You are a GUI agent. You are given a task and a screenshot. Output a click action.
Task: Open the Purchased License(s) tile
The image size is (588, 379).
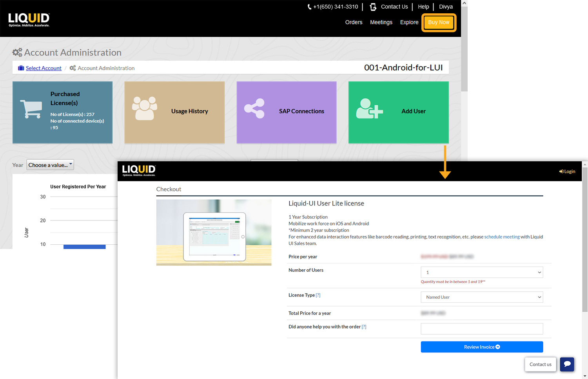[62, 112]
